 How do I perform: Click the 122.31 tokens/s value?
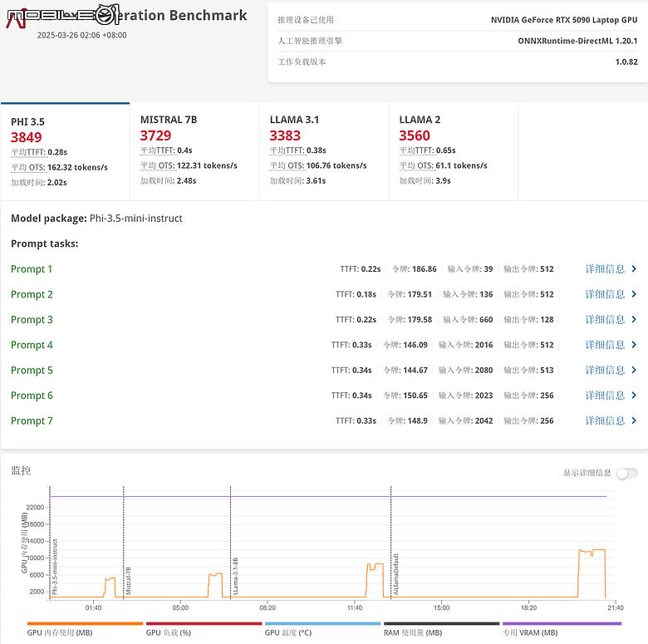pyautogui.click(x=207, y=165)
